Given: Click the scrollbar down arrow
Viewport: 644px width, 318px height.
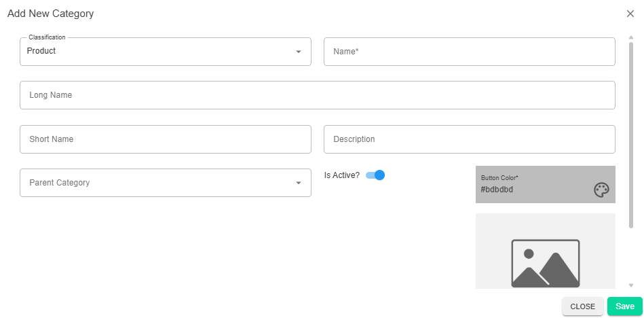Looking at the screenshot, I should coord(631,285).
